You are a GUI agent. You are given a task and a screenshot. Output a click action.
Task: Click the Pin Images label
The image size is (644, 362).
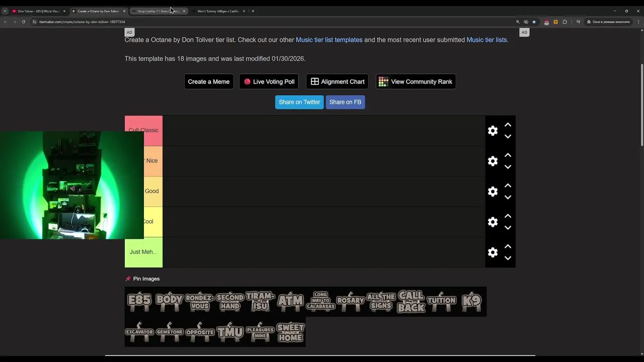(146, 279)
